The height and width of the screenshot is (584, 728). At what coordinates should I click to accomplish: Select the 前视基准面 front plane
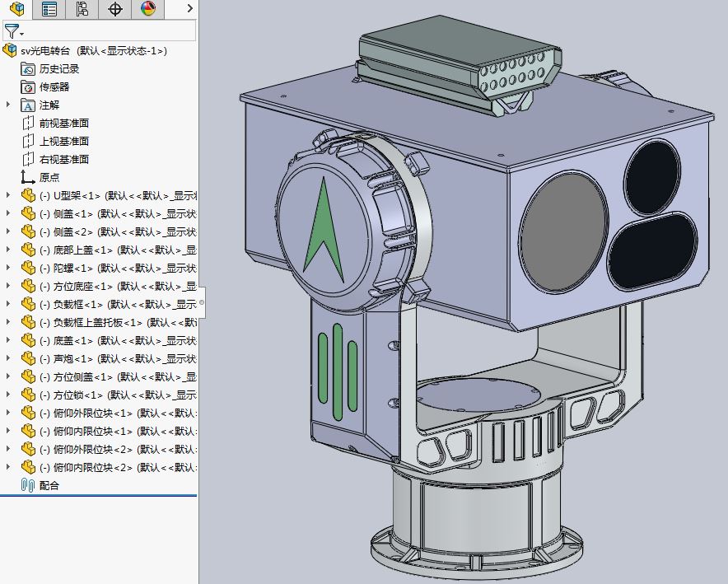(x=63, y=123)
